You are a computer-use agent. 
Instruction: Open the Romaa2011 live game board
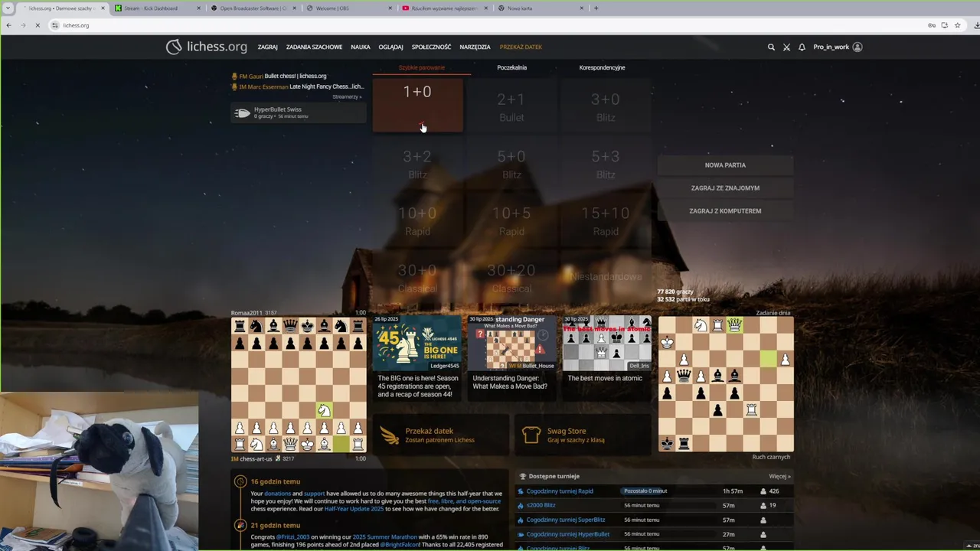(299, 385)
